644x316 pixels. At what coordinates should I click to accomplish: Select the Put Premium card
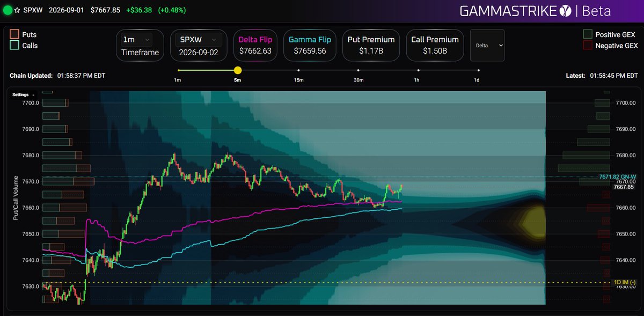pos(371,45)
